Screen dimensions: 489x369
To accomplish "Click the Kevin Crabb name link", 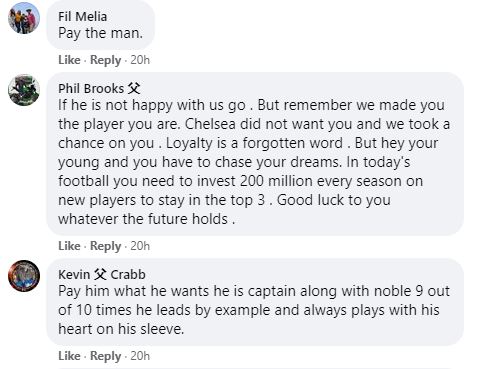I will [102, 274].
